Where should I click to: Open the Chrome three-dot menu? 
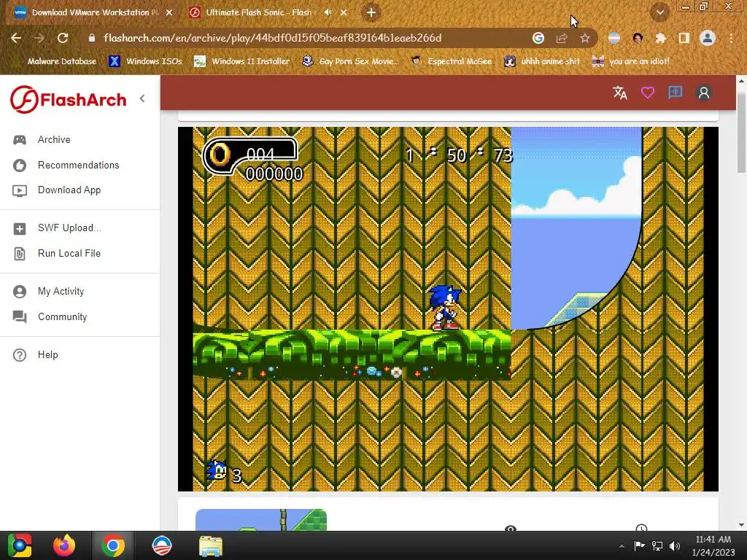[x=731, y=38]
